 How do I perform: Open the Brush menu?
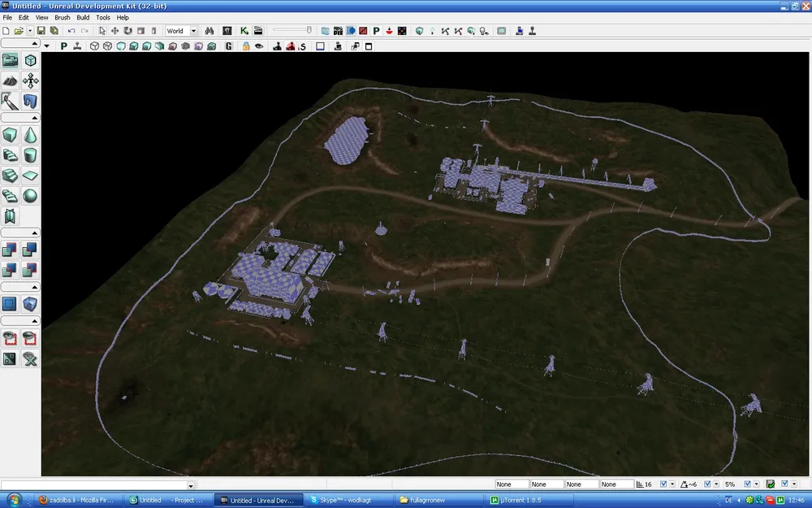[63, 17]
